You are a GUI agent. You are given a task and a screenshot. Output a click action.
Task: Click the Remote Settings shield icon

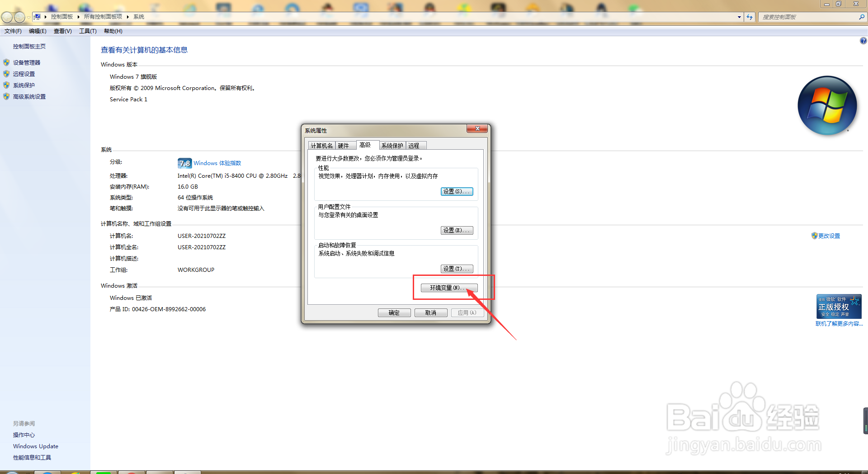6,74
